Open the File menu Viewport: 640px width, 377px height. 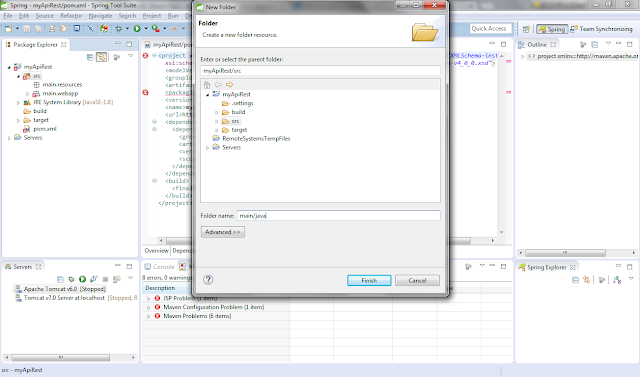pos(8,16)
